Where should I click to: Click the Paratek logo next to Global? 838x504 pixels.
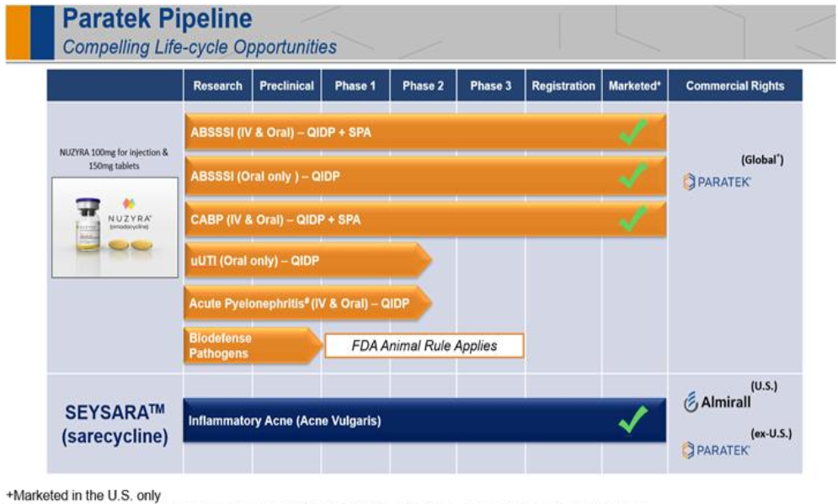pyautogui.click(x=718, y=182)
